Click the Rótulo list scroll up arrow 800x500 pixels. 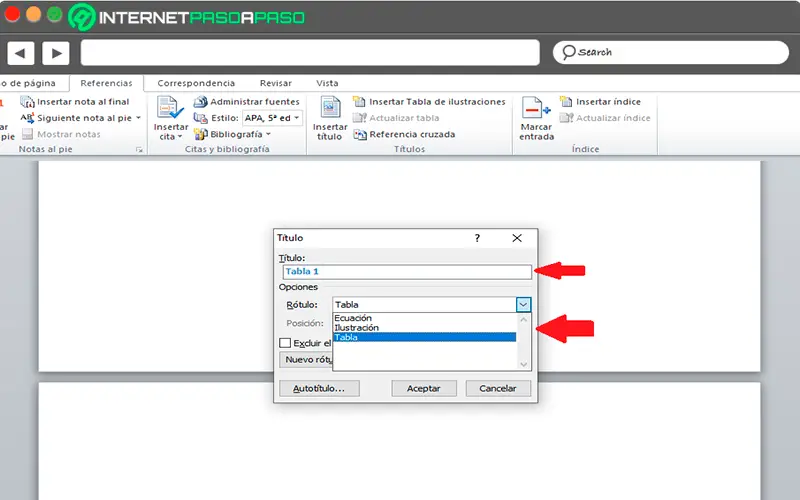click(523, 320)
